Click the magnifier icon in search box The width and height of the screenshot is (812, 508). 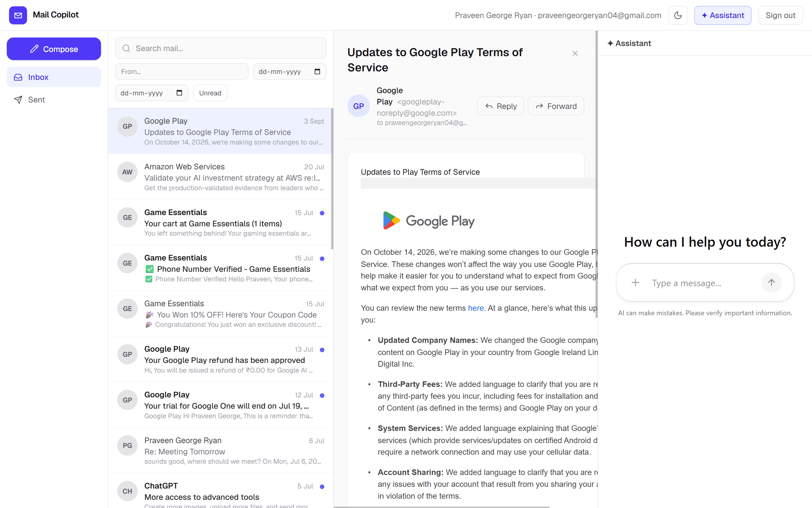tap(126, 48)
